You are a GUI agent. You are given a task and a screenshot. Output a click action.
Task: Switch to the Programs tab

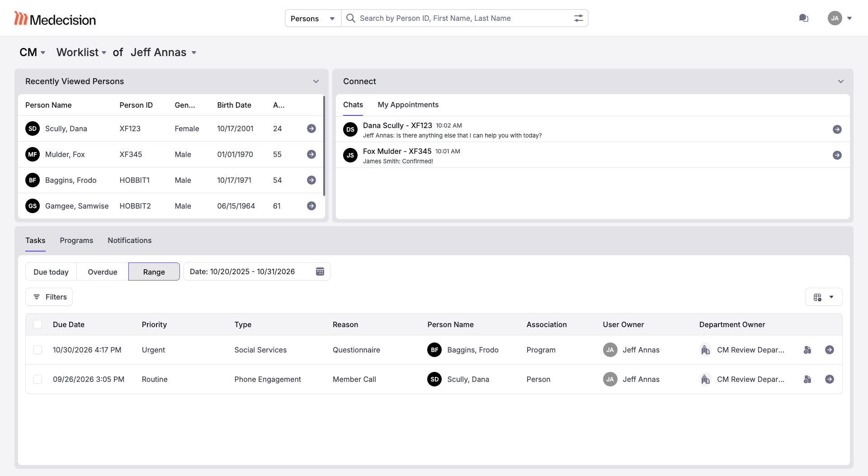[x=76, y=240]
